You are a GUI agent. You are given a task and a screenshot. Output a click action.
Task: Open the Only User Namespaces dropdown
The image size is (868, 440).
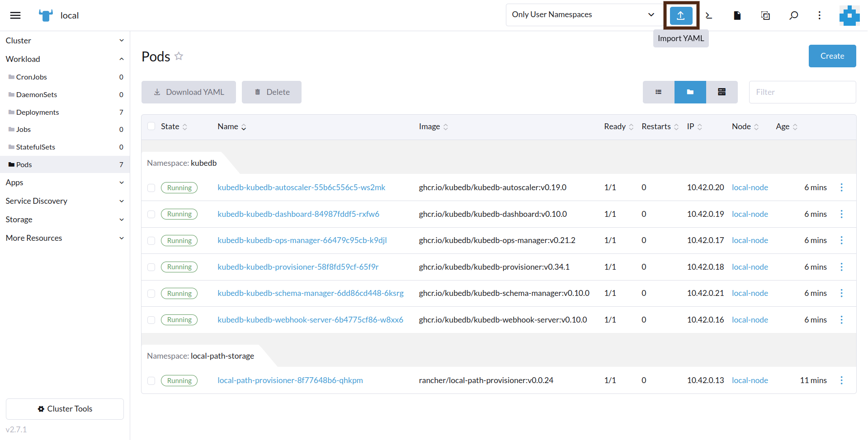[583, 14]
